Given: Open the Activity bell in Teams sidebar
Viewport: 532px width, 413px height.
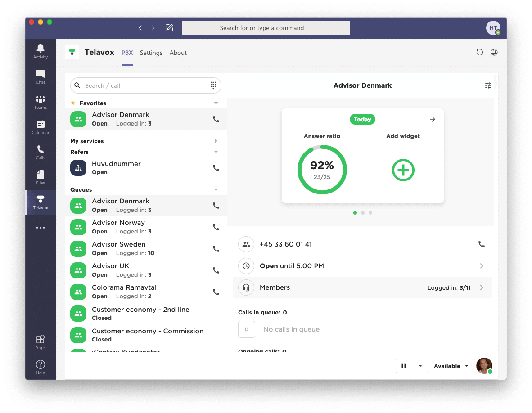Looking at the screenshot, I should click(x=41, y=52).
